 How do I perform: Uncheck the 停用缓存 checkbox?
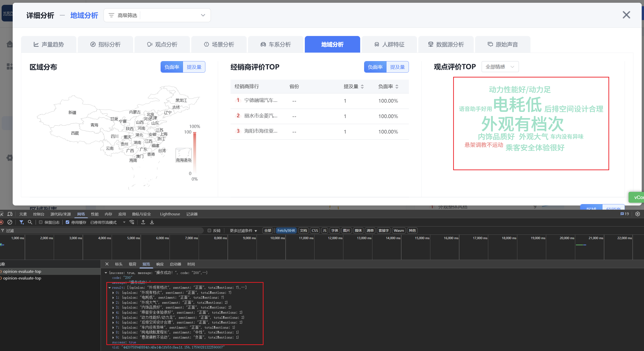(68, 222)
